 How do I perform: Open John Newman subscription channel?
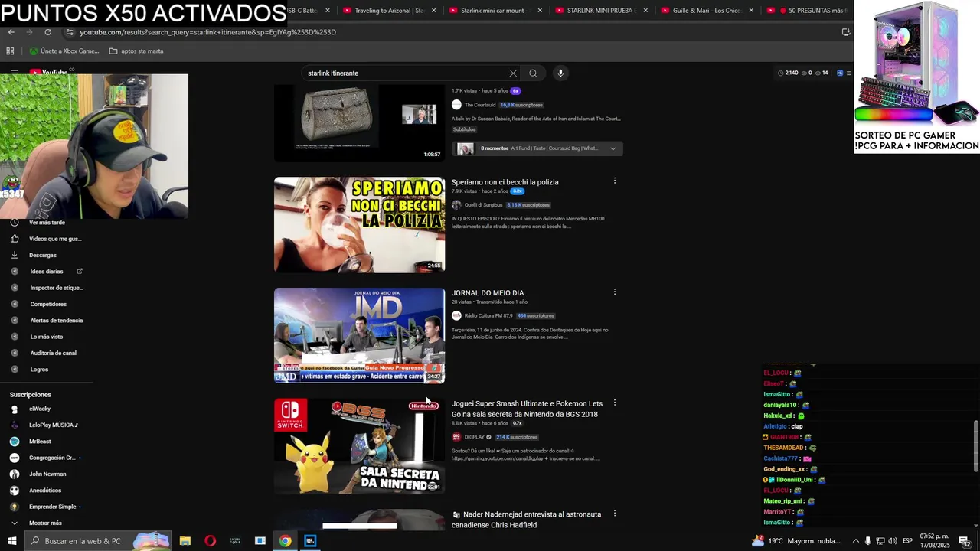[x=47, y=474]
